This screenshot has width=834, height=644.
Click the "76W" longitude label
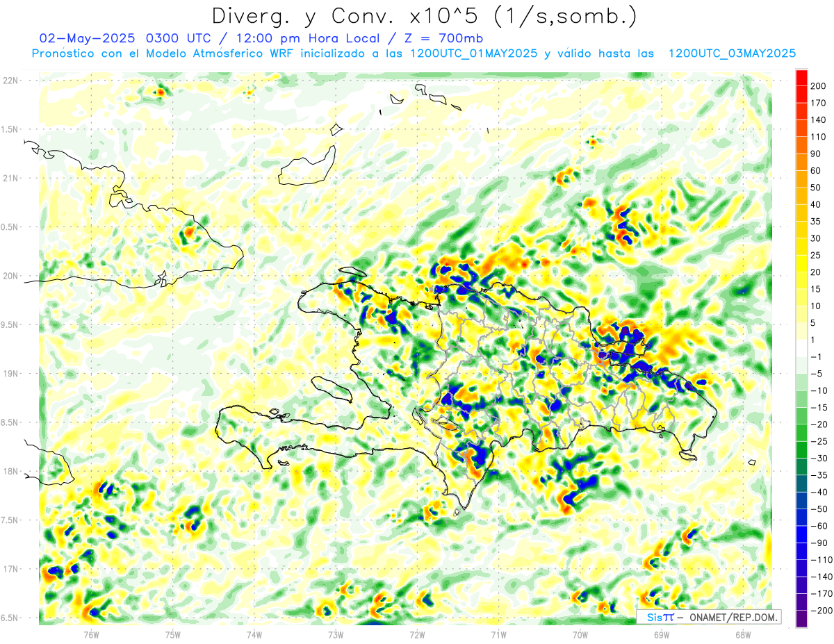(x=91, y=634)
